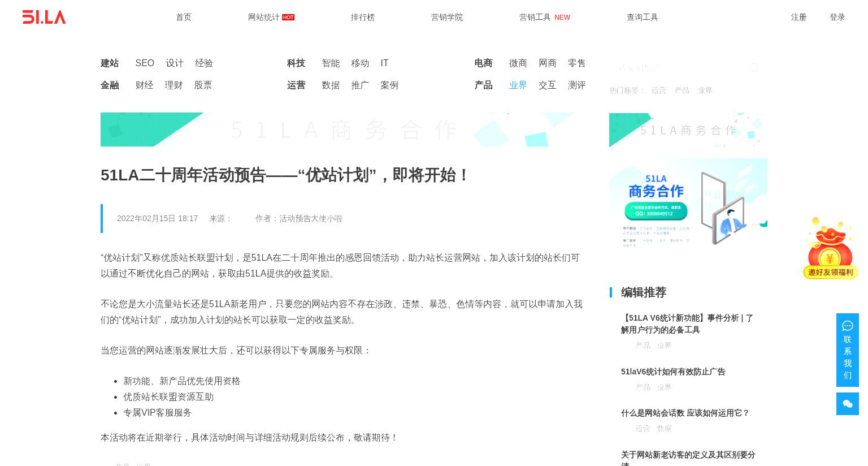The width and height of the screenshot is (868, 466).
Task: Open the 理财 category
Action: tap(173, 85)
